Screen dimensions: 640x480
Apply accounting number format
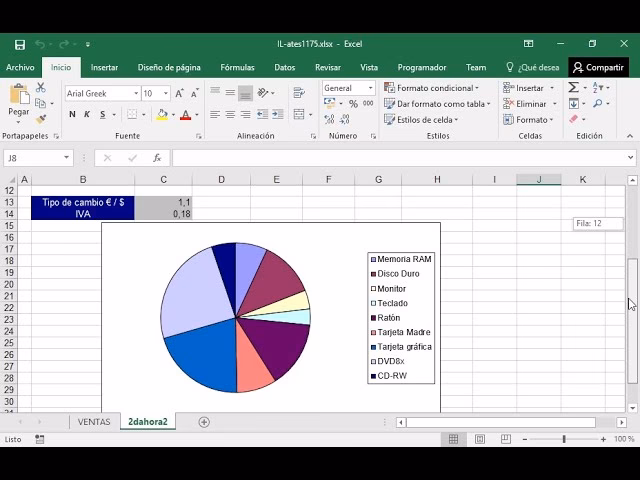coord(330,104)
